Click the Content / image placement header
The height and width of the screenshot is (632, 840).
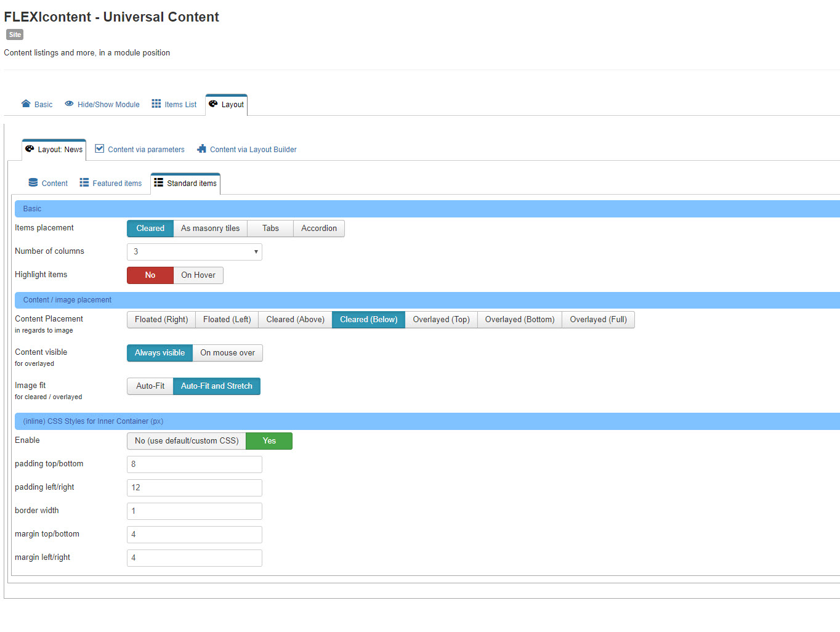tap(427, 300)
